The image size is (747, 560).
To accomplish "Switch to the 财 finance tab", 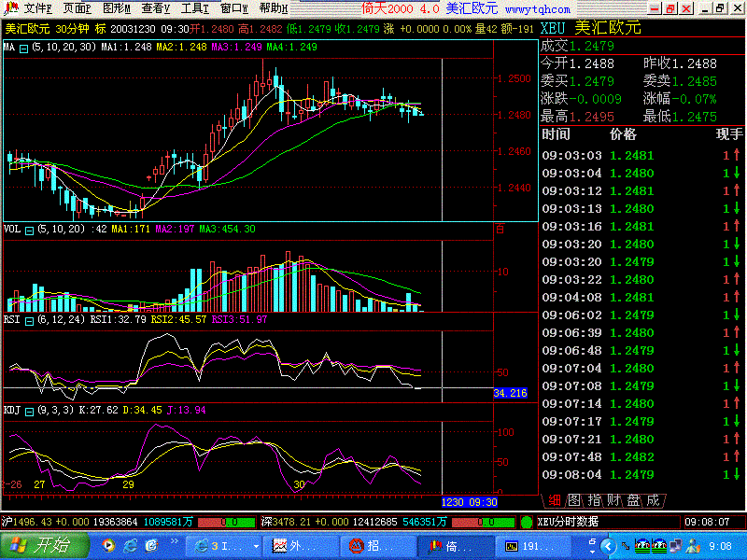I will tap(613, 500).
